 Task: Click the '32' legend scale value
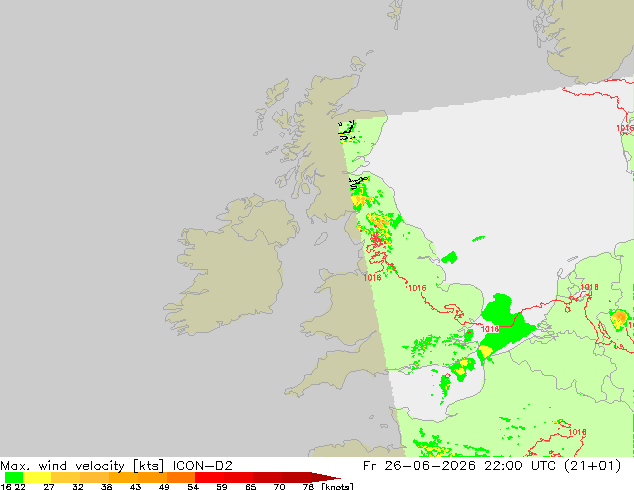(x=78, y=487)
